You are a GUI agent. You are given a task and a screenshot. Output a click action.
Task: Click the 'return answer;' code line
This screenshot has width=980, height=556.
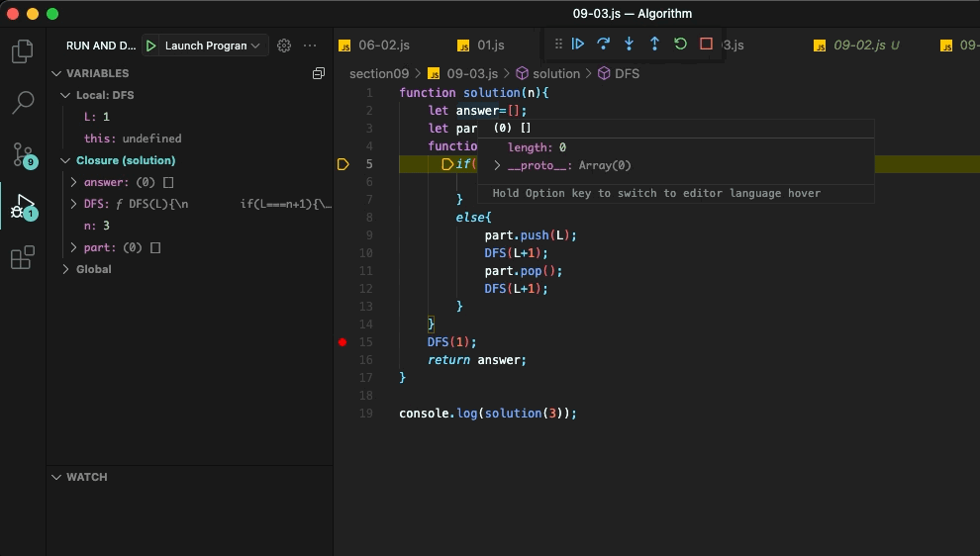(x=477, y=360)
